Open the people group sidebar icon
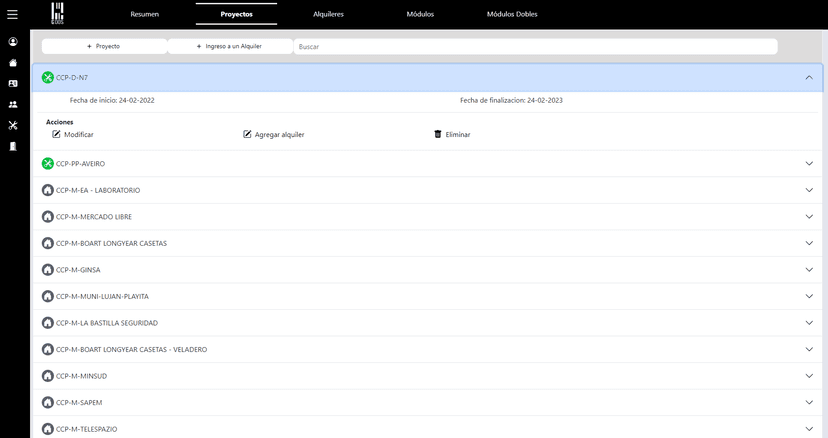 (x=13, y=104)
